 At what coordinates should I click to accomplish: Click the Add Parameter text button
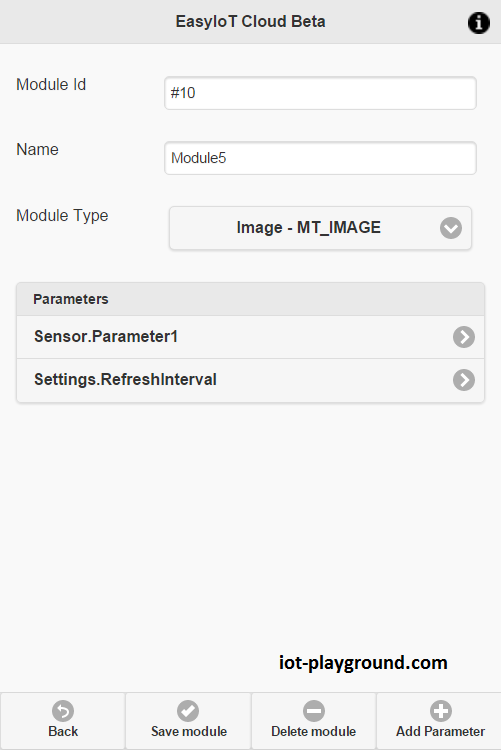440,731
